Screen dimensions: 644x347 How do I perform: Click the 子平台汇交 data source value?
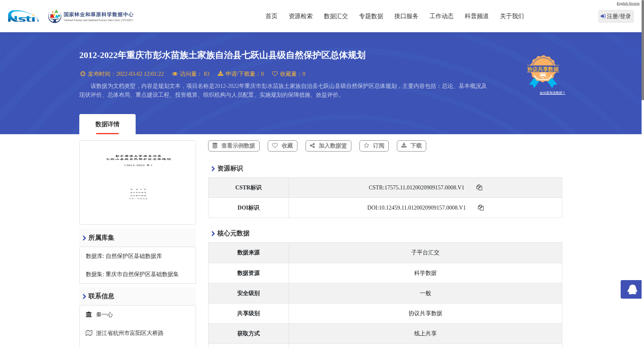pos(425,253)
